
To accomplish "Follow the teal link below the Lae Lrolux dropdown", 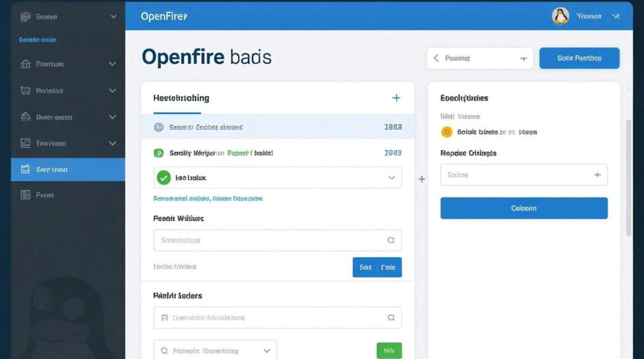I will [x=207, y=198].
